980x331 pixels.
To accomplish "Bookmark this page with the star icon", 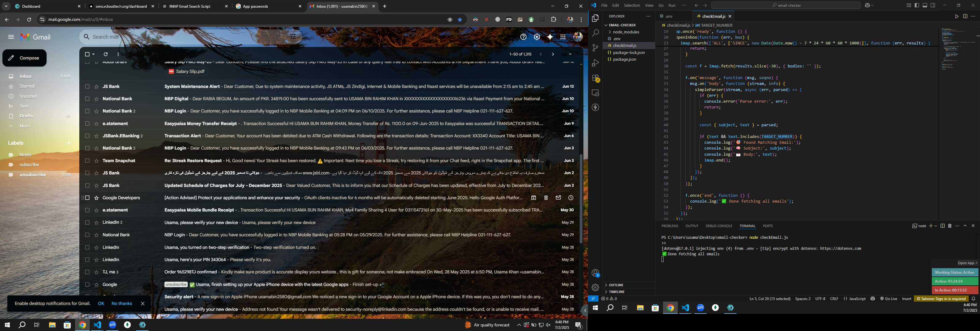I will point(460,19).
